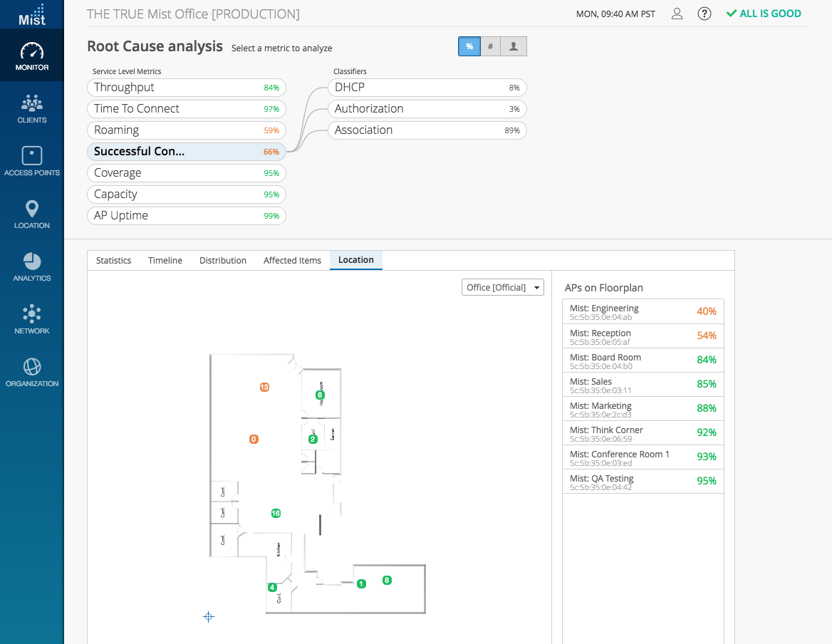Open the Network section
The height and width of the screenshot is (644, 832).
coord(32,321)
